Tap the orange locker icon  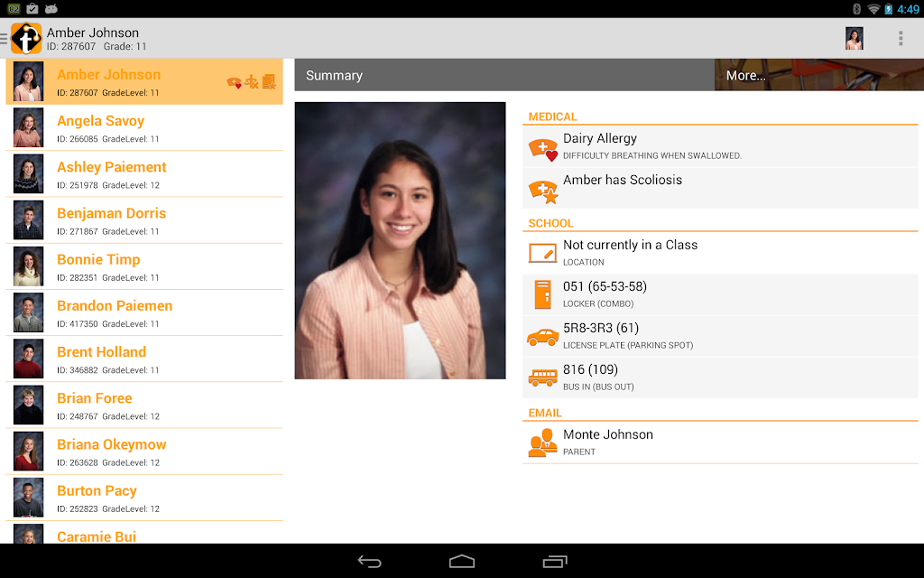(542, 294)
